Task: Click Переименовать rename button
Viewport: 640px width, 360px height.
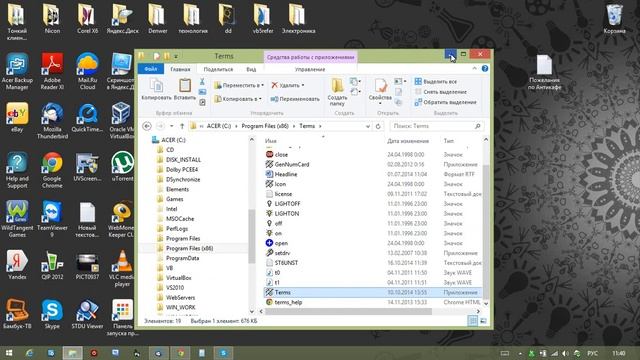Action: pos(295,99)
